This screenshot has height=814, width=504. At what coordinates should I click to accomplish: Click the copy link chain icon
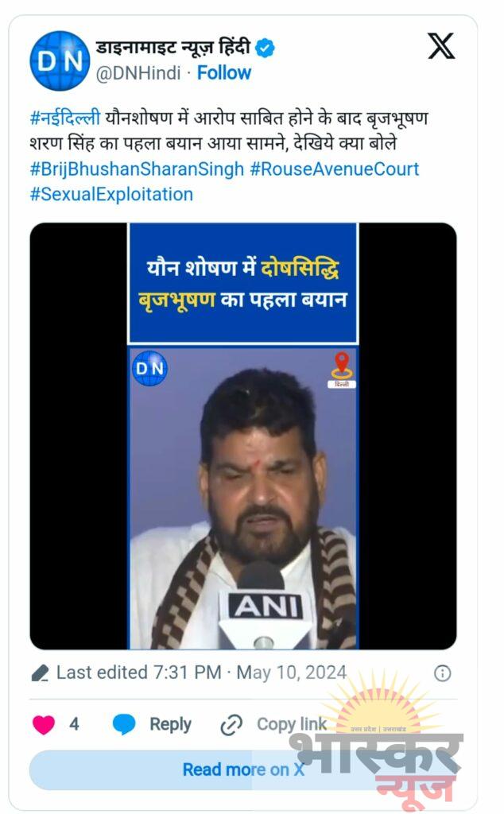coord(231,725)
